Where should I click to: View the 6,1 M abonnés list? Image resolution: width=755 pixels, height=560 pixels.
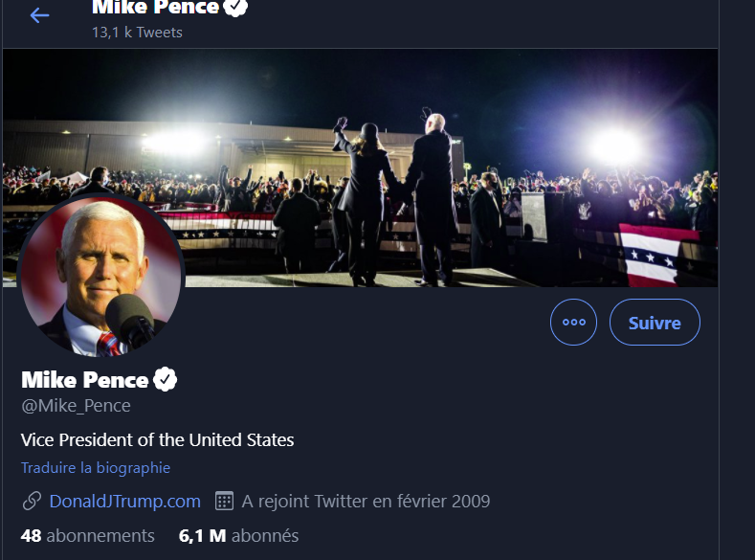[238, 535]
